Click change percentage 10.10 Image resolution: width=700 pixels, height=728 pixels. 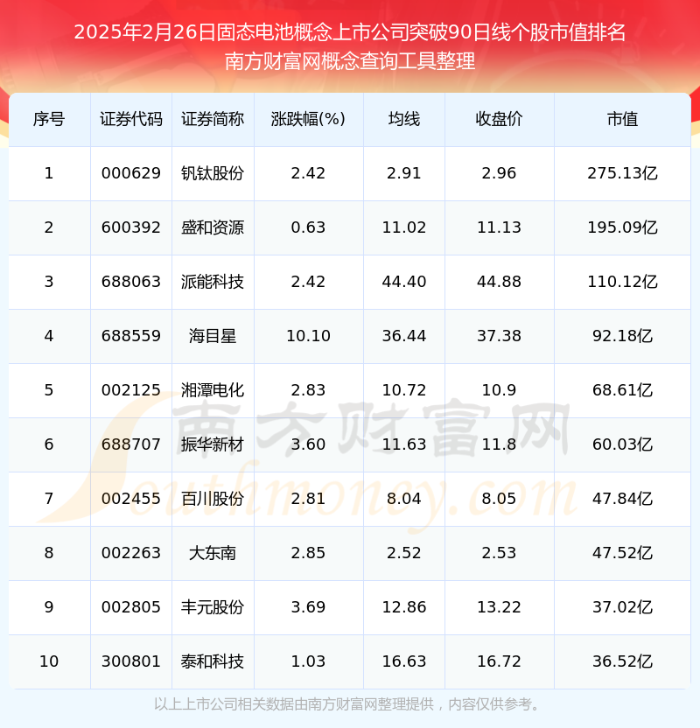tap(308, 336)
